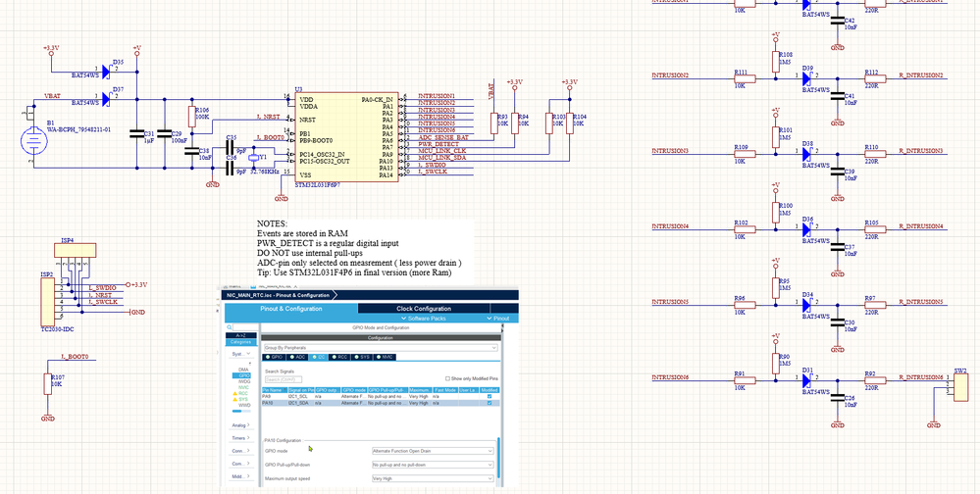Switch sidebar to Categories view
Image resolution: width=980 pixels, height=494 pixels.
[x=240, y=342]
